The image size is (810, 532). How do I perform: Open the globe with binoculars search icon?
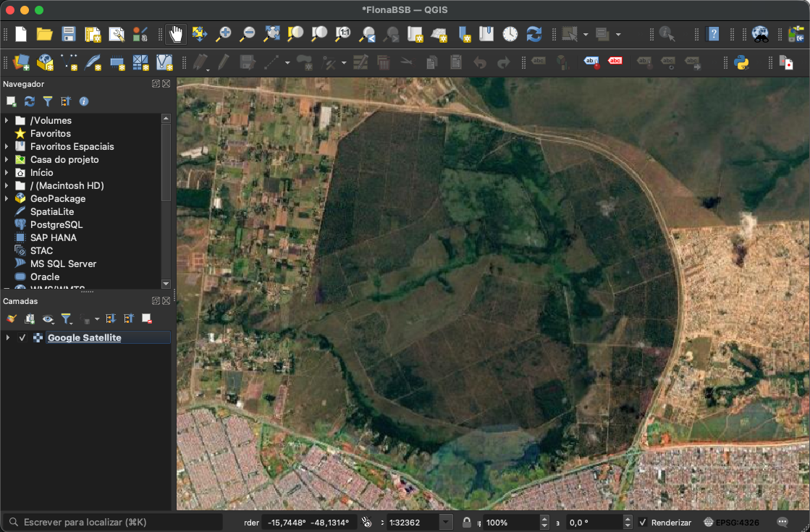point(760,34)
